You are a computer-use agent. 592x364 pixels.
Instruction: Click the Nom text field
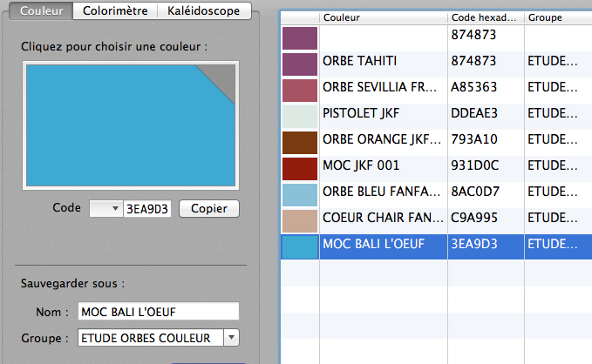(157, 311)
